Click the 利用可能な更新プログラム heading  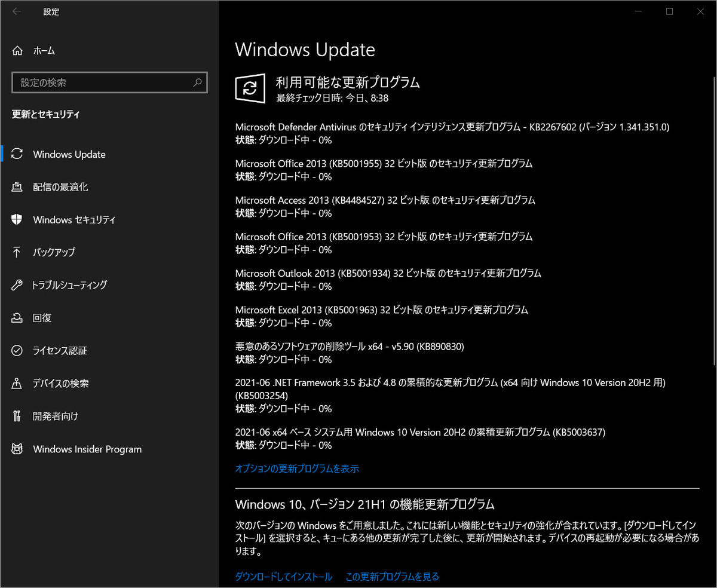[348, 82]
